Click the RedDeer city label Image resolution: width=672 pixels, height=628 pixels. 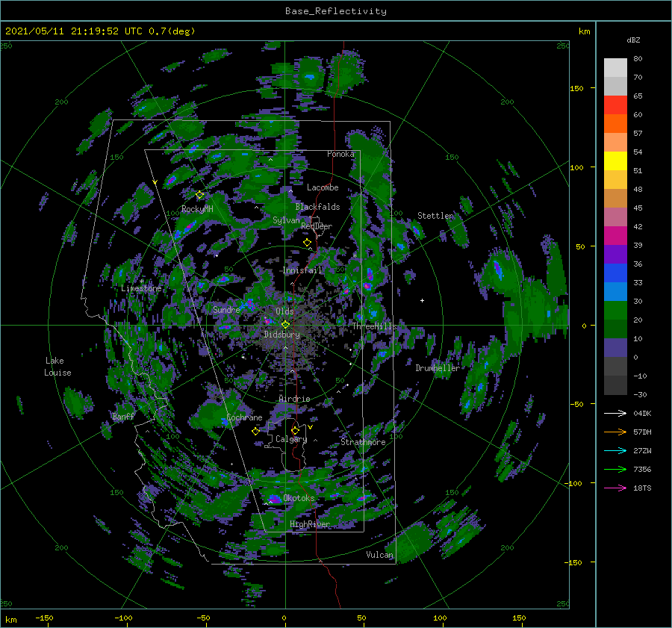tap(317, 226)
